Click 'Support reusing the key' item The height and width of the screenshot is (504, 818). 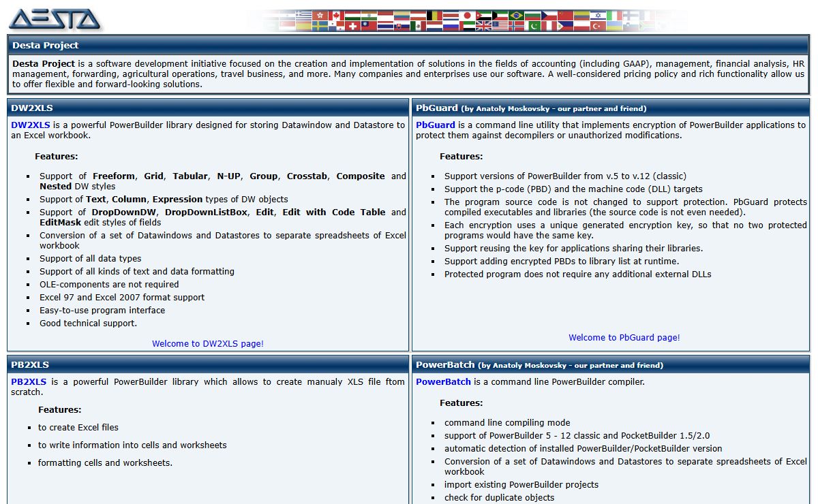pyautogui.click(x=573, y=248)
